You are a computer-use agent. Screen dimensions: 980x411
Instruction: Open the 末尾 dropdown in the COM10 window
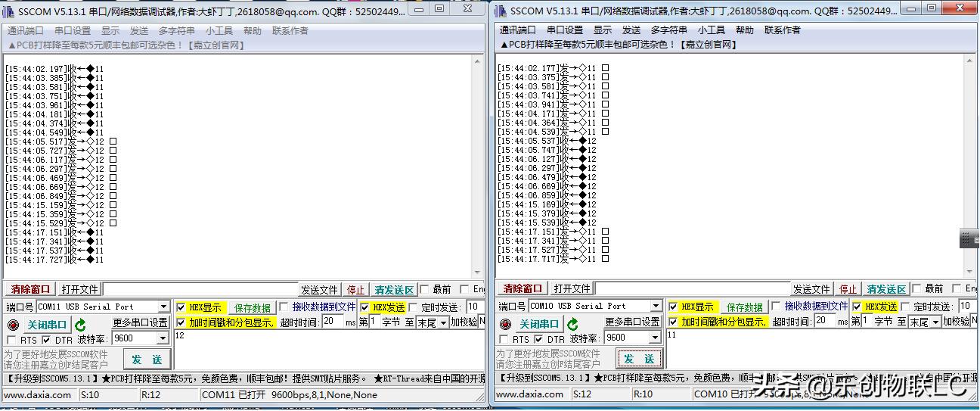tap(934, 322)
